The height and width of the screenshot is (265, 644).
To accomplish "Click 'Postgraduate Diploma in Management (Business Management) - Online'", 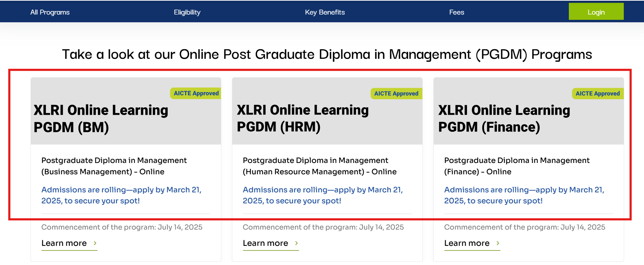I will [x=114, y=166].
